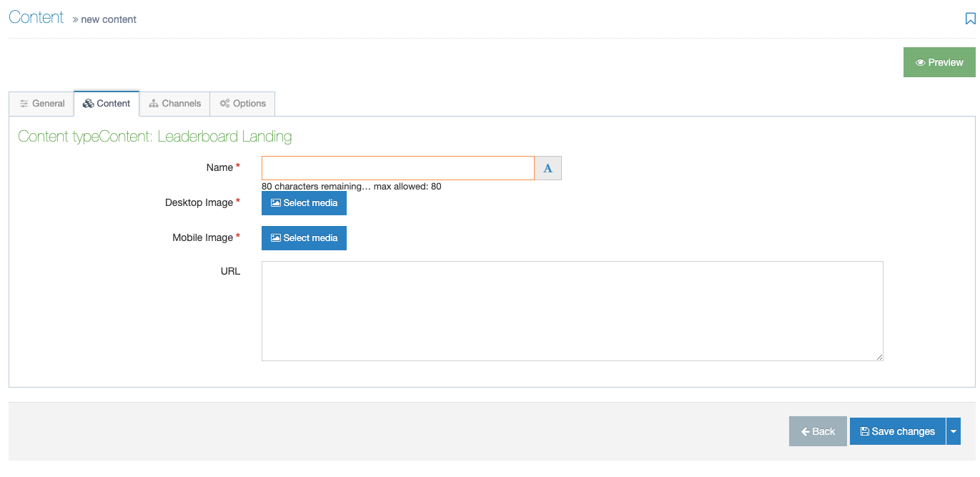Click the URL text area resize grip

[879, 357]
